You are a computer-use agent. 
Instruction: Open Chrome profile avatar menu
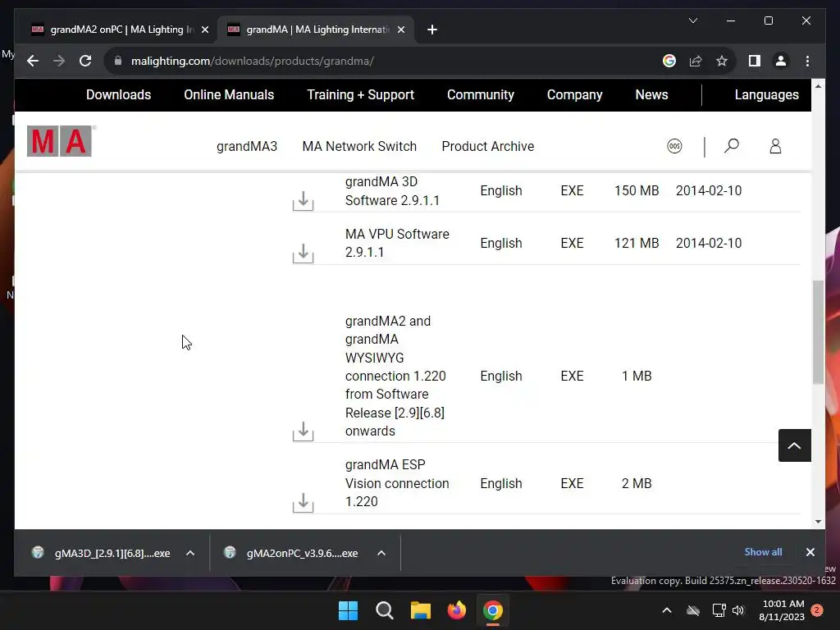[x=781, y=61]
